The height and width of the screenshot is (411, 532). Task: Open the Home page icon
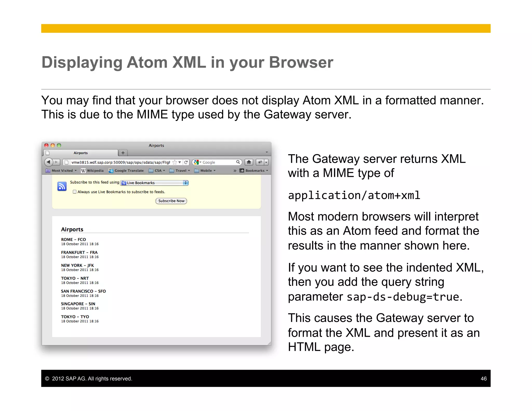click(x=249, y=162)
